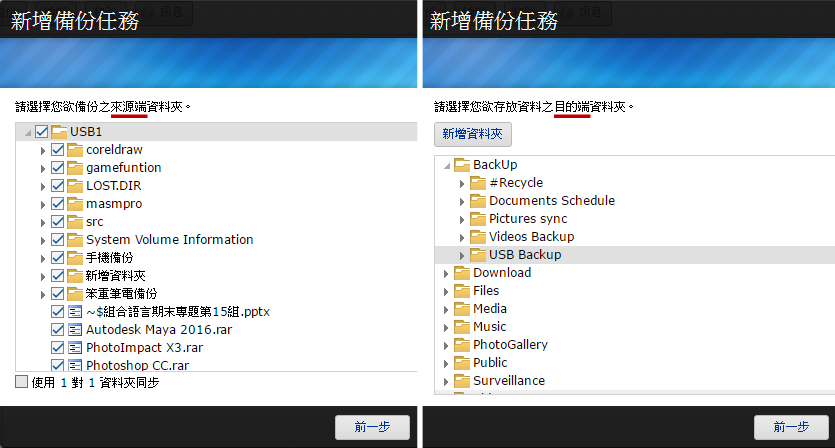Expand the Download folder node

tap(446, 274)
